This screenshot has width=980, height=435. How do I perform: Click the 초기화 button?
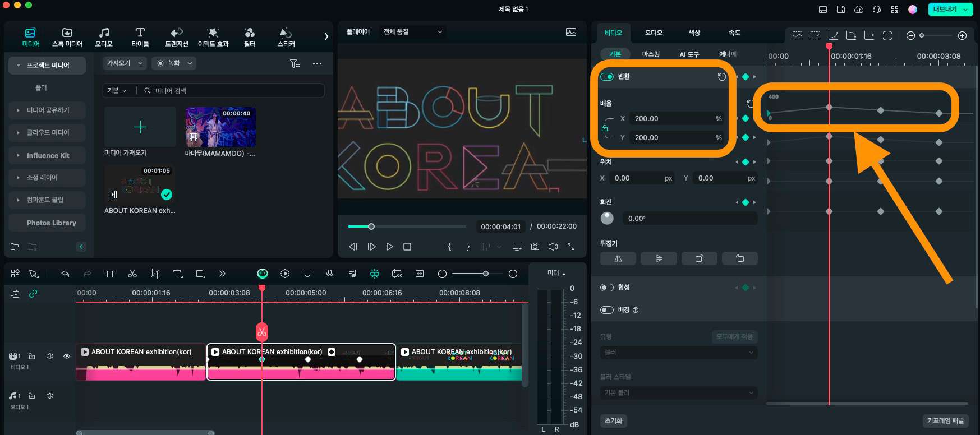(x=614, y=420)
